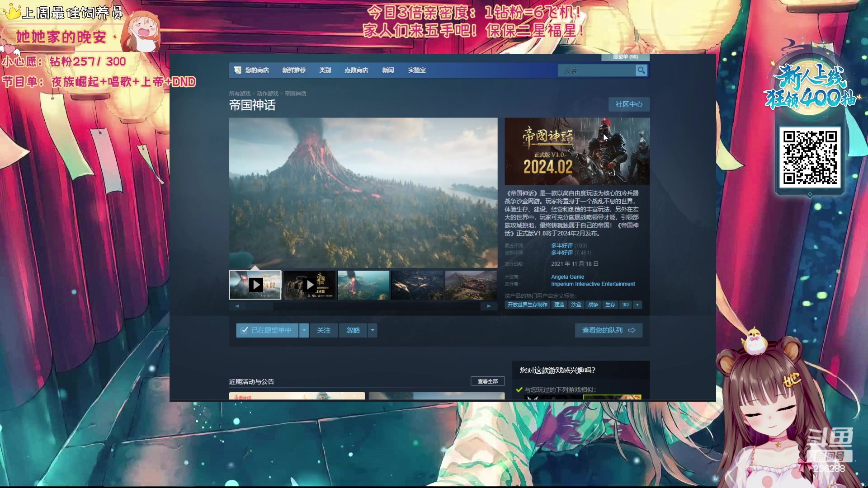This screenshot has height=488, width=868.
Task: Open the 类别 categories menu
Action: [325, 70]
